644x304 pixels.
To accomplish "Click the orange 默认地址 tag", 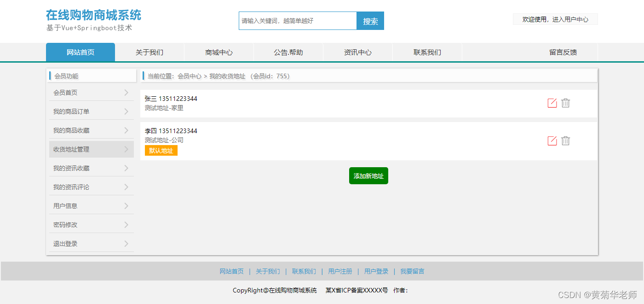I will click(x=161, y=151).
